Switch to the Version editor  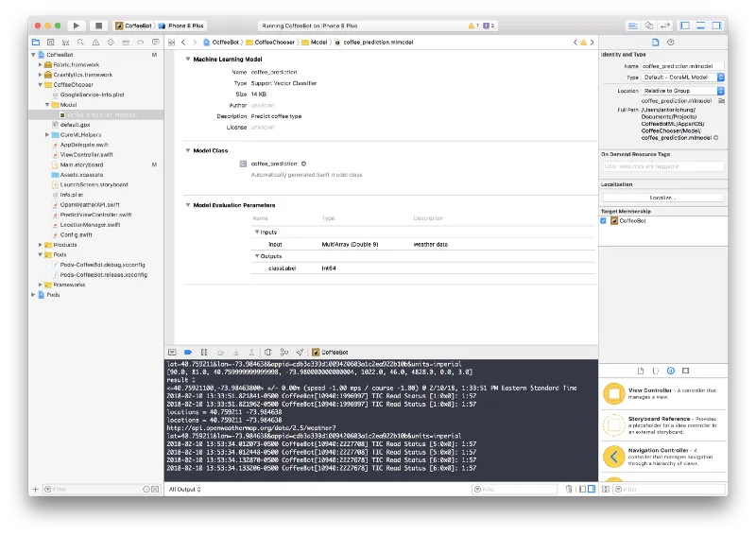coord(665,26)
